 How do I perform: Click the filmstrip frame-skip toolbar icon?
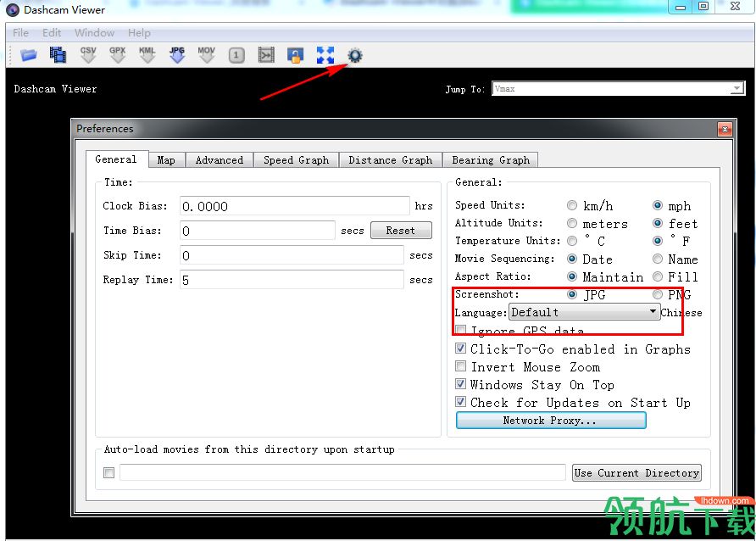[x=266, y=55]
